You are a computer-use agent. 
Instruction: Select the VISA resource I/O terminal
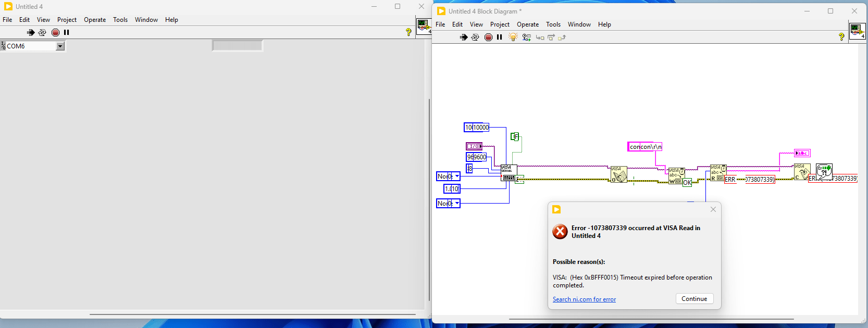pos(474,146)
